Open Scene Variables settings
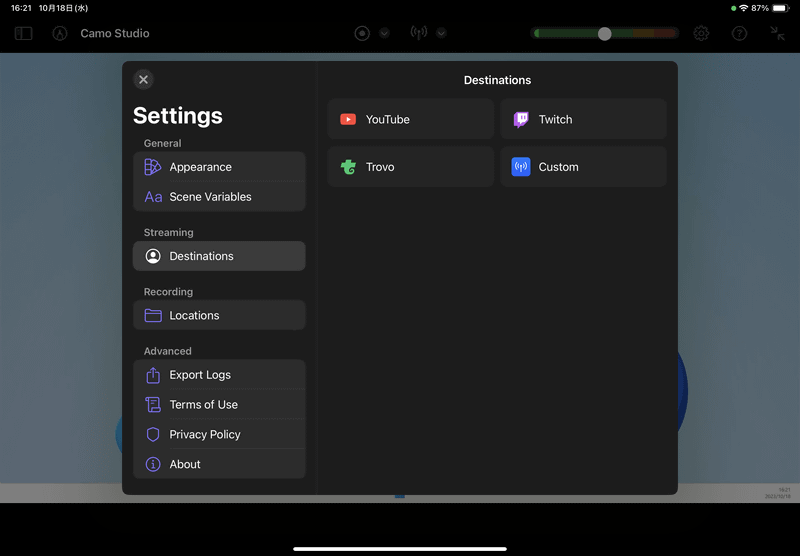800x556 pixels. (219, 196)
